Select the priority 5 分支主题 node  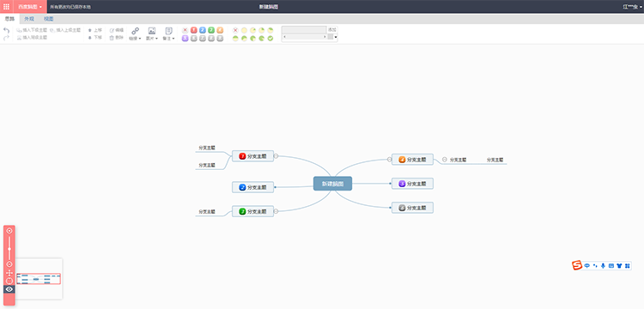(x=412, y=184)
